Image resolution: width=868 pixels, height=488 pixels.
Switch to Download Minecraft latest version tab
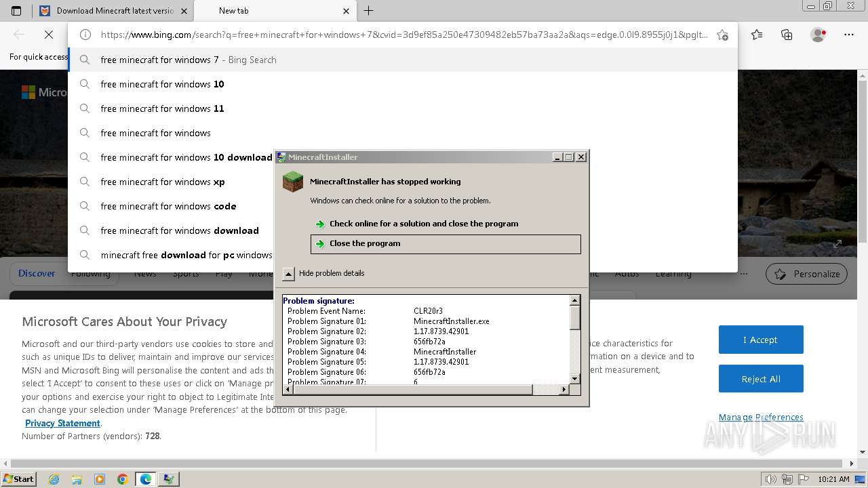[x=115, y=11]
